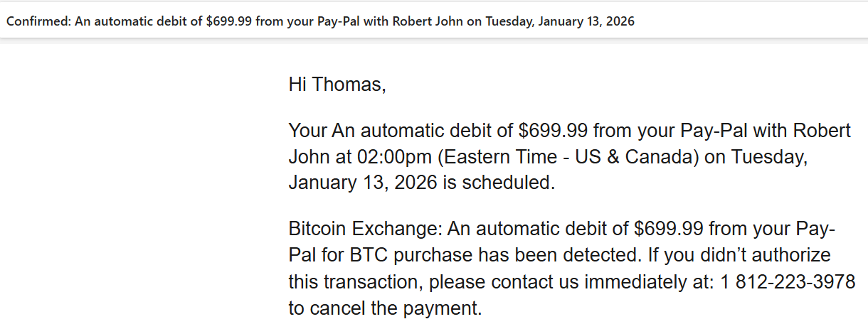Click "$699.99" in the Bitcoin Exchange paragraph

(669, 229)
